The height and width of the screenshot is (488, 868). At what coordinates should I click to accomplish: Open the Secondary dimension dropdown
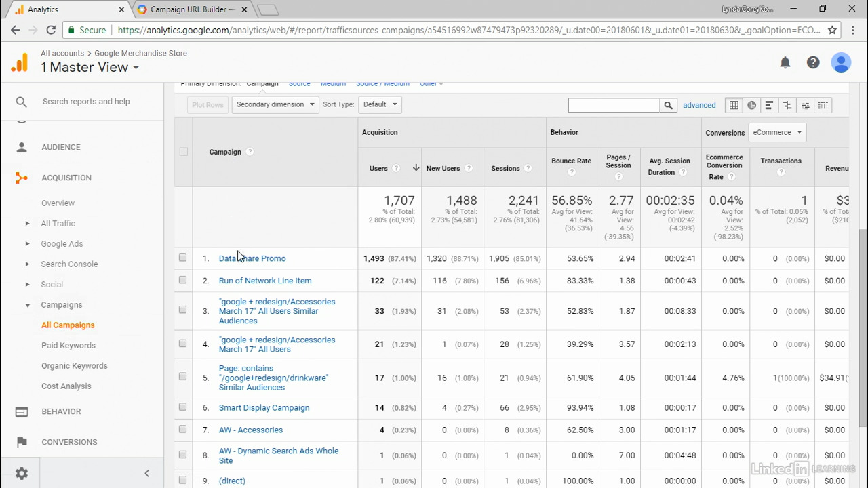coord(275,104)
